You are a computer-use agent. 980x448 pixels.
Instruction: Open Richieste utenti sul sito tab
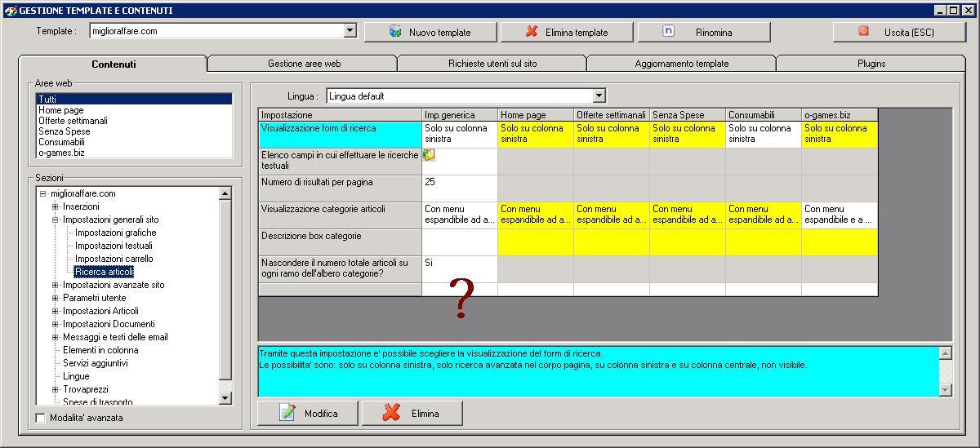tap(492, 64)
